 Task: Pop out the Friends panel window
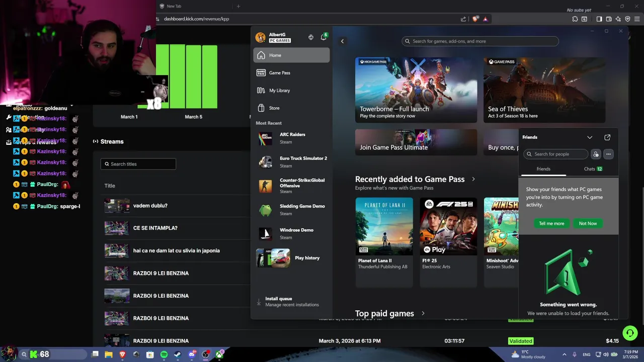607,137
